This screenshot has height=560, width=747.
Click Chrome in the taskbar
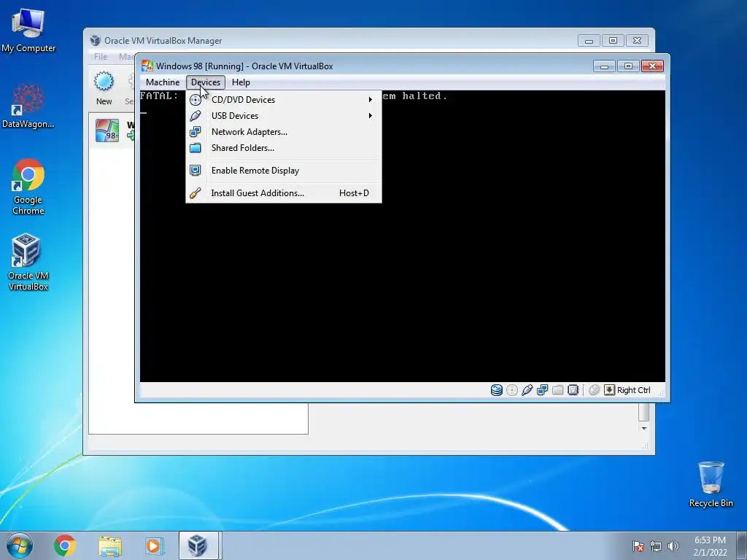(x=65, y=545)
